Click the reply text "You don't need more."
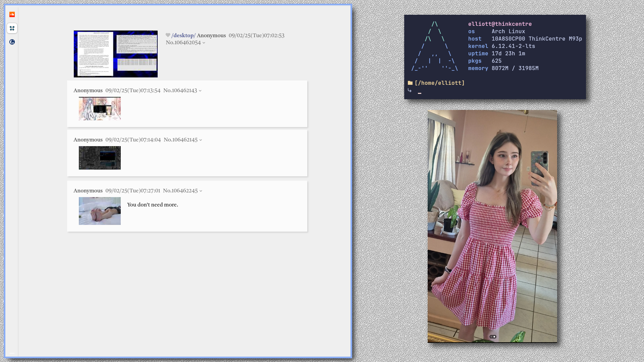The image size is (644, 362). point(153,205)
